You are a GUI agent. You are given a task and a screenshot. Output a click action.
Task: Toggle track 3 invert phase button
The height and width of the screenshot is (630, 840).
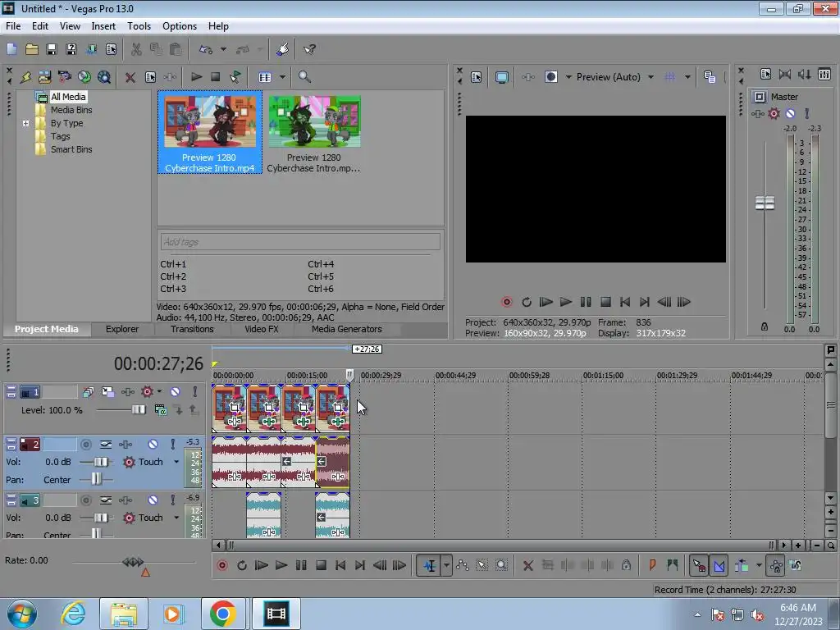pos(106,500)
